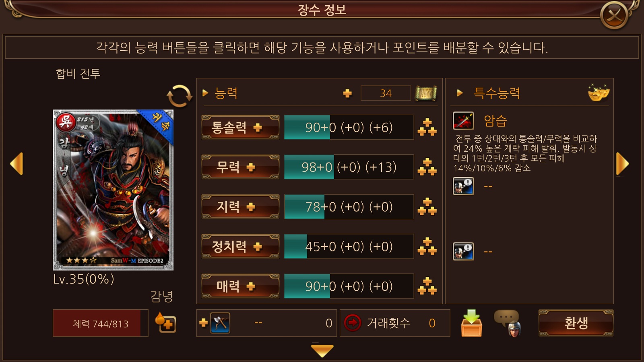The height and width of the screenshot is (362, 644).
Task: Go to previous general with left arrow
Action: [x=17, y=164]
